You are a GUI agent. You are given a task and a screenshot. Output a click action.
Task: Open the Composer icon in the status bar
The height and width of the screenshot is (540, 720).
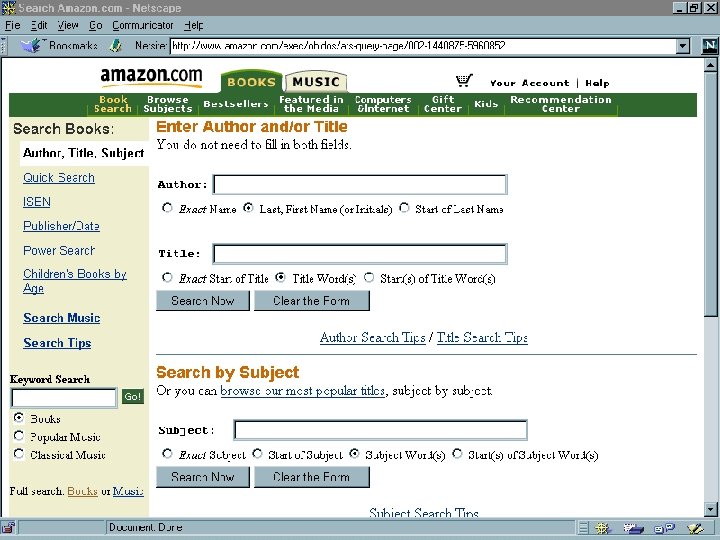click(695, 529)
